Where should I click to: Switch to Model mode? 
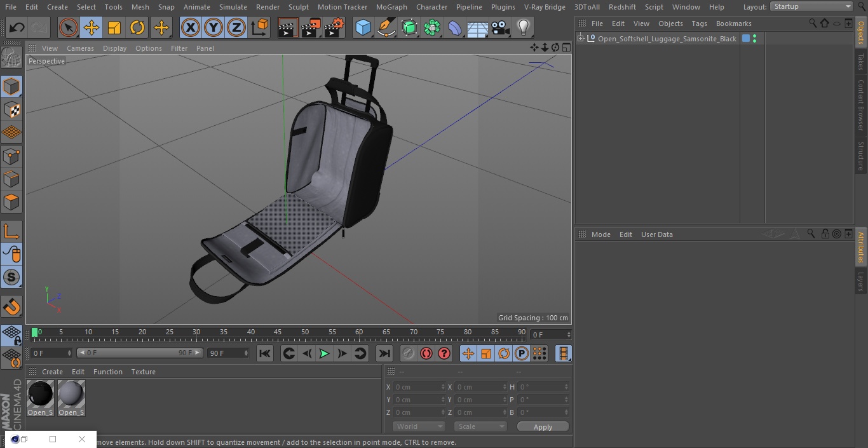click(12, 86)
